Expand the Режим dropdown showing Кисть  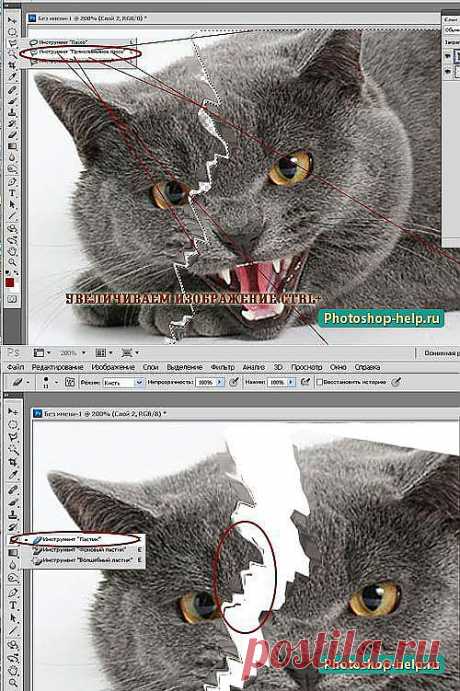[x=123, y=383]
